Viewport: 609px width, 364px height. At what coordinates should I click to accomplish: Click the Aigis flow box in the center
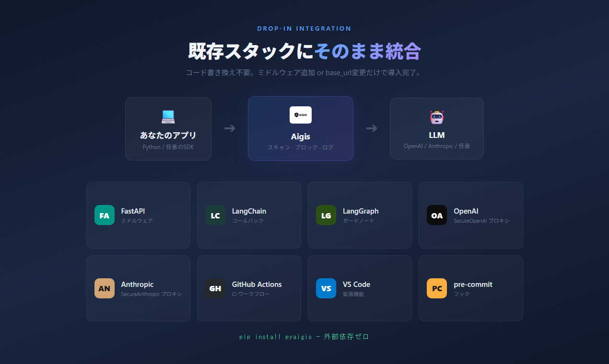[301, 129]
